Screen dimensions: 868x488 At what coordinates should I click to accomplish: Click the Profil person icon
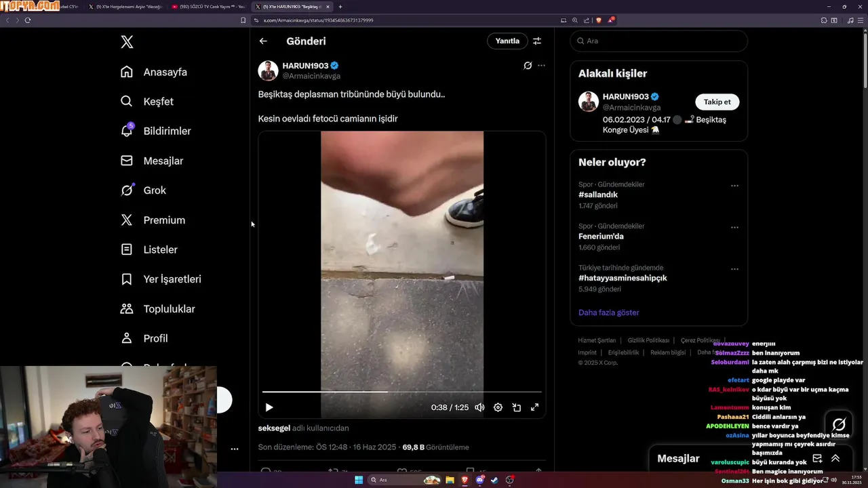coord(126,338)
